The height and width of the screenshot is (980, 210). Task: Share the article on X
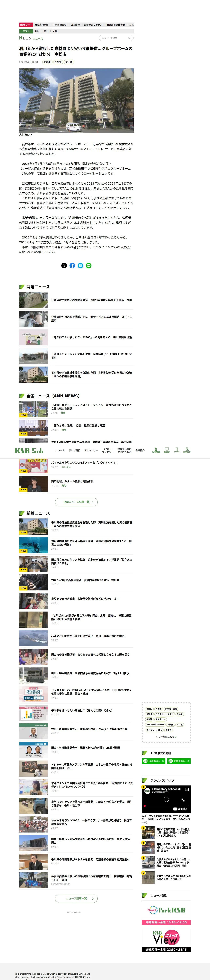click(x=64, y=266)
